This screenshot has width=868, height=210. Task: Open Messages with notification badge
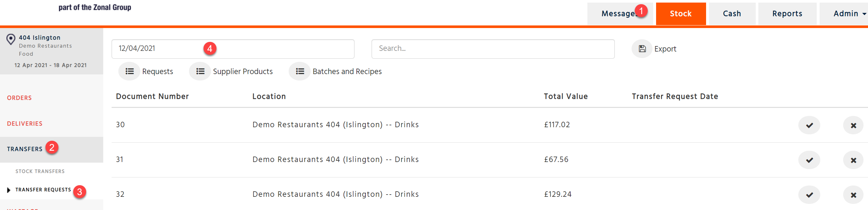(x=620, y=14)
